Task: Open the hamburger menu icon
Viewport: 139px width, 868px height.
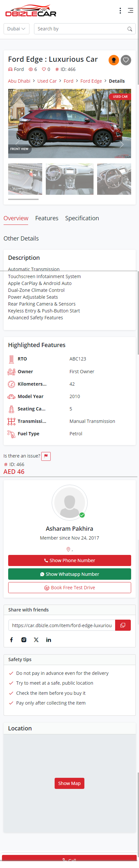Action: pos(130,11)
